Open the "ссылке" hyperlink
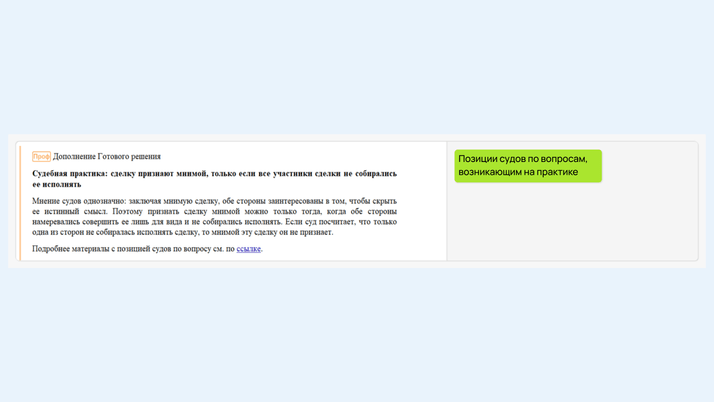The image size is (714, 402). 249,249
